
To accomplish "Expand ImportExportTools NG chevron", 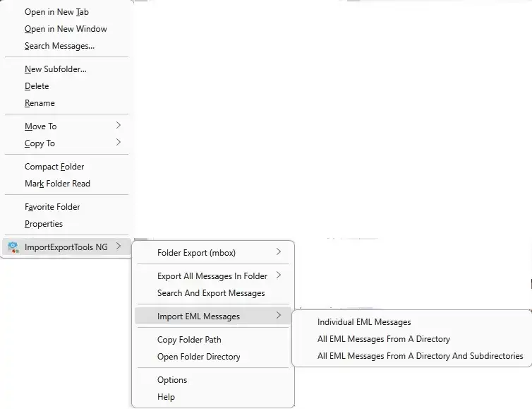I will (x=119, y=246).
